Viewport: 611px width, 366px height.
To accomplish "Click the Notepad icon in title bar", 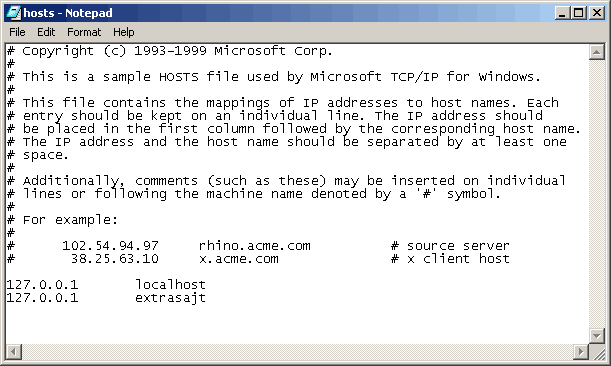I will pos(13,13).
